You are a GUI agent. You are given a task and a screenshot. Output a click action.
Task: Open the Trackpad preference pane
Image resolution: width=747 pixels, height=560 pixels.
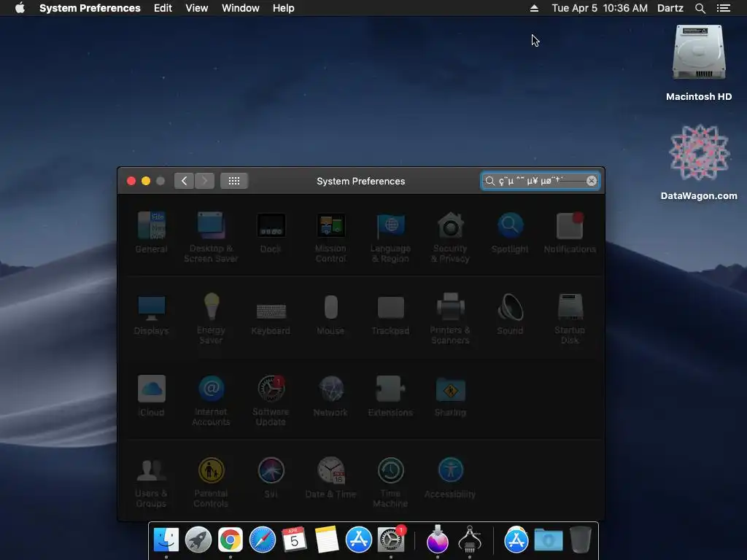click(x=390, y=314)
